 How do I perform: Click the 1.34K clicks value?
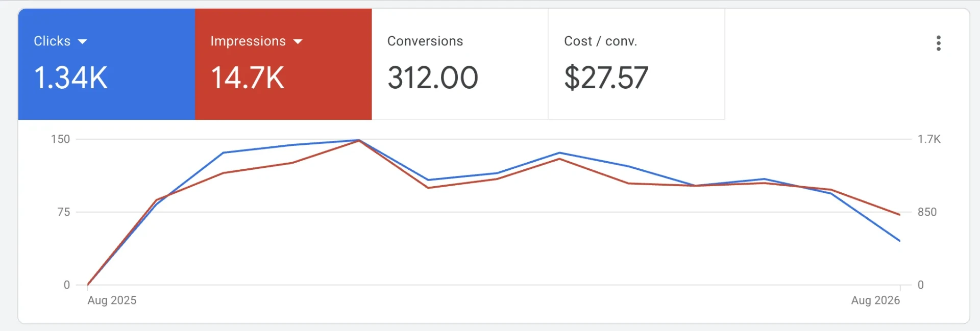(71, 78)
